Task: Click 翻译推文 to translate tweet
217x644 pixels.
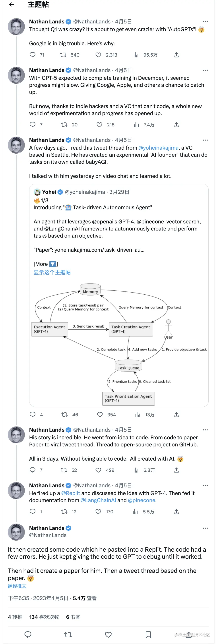Action: click(x=17, y=586)
